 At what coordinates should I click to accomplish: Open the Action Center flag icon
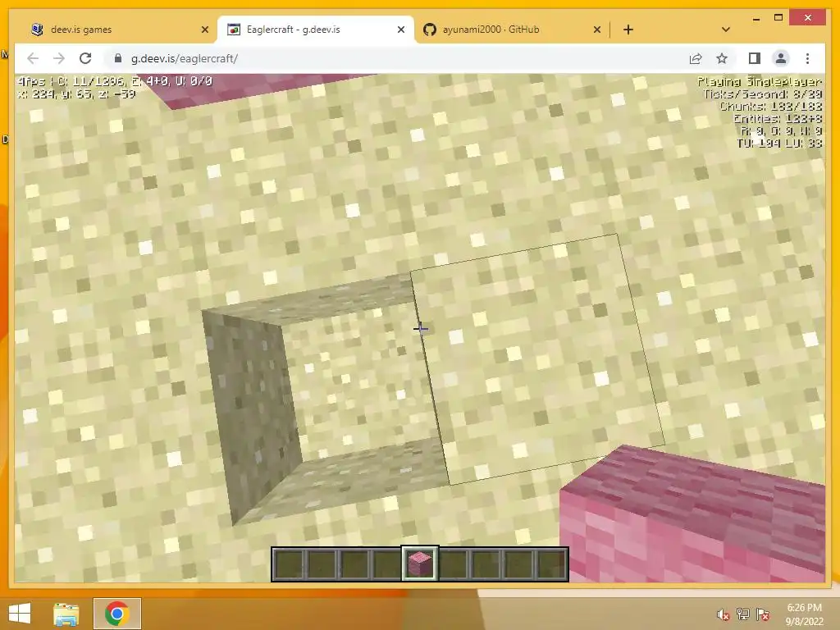pyautogui.click(x=763, y=614)
